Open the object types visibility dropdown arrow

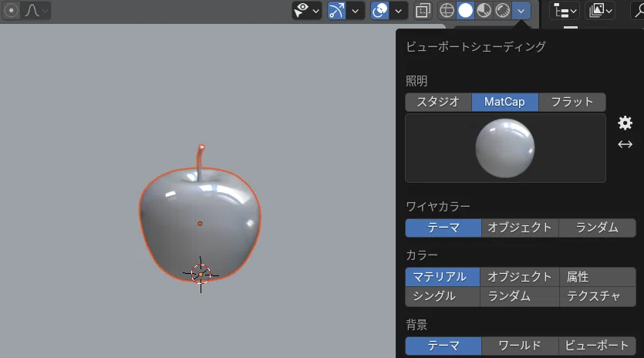(x=315, y=11)
